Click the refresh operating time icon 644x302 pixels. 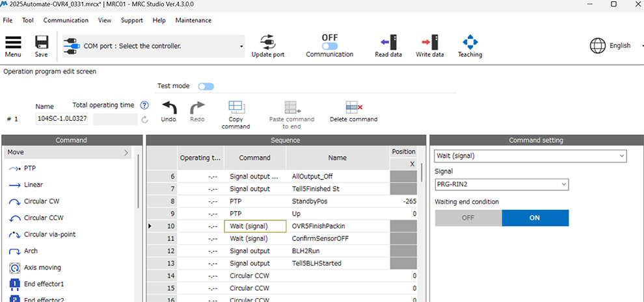click(144, 120)
